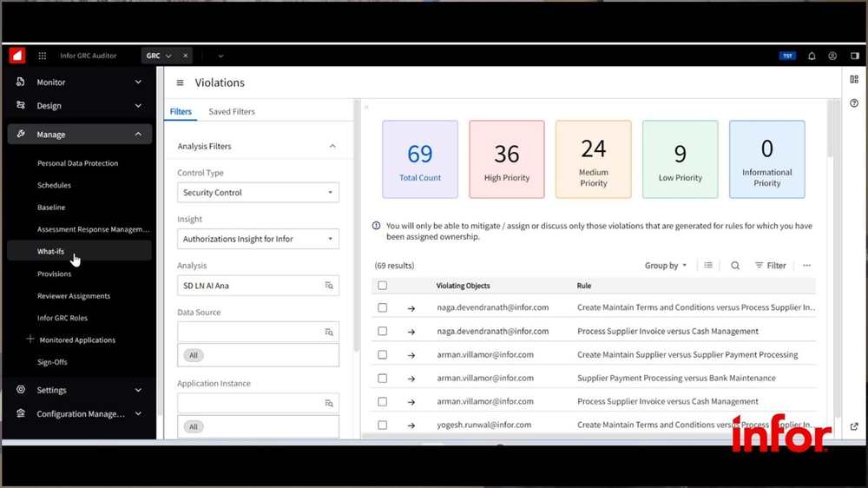Open the more options ellipsis
868x488 pixels.
tap(806, 266)
